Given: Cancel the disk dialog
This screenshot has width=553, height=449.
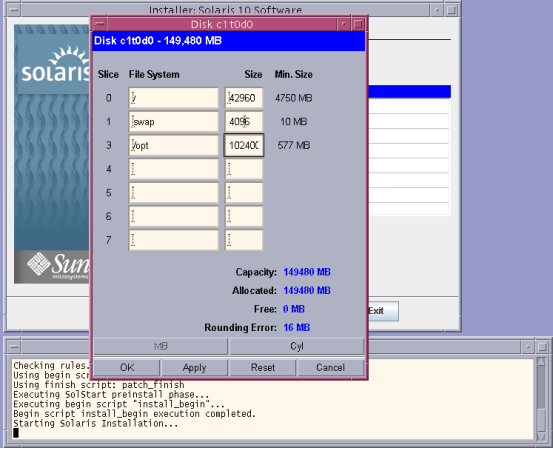Looking at the screenshot, I should 330,368.
